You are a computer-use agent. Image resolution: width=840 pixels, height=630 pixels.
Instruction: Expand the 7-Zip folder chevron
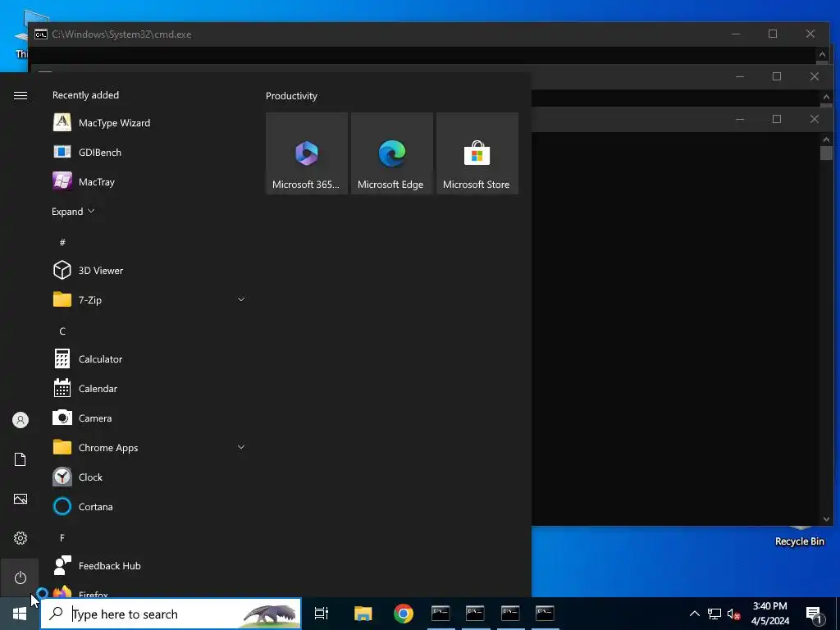click(241, 299)
